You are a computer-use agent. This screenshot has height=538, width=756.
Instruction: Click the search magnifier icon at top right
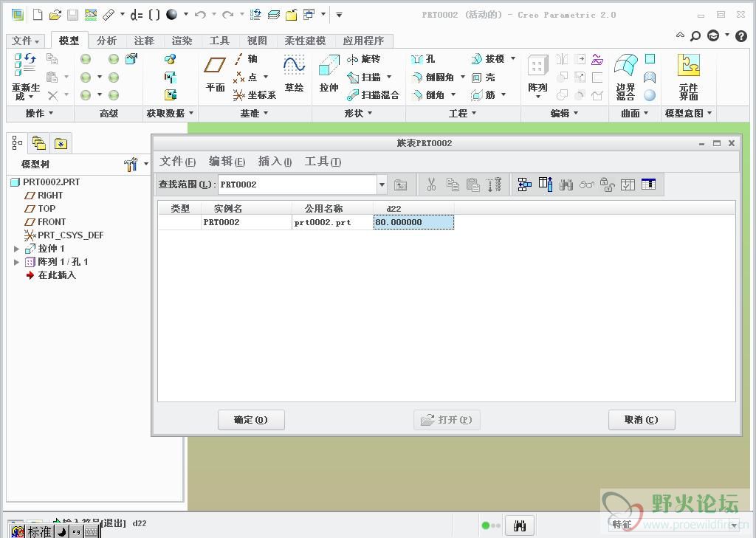click(695, 35)
